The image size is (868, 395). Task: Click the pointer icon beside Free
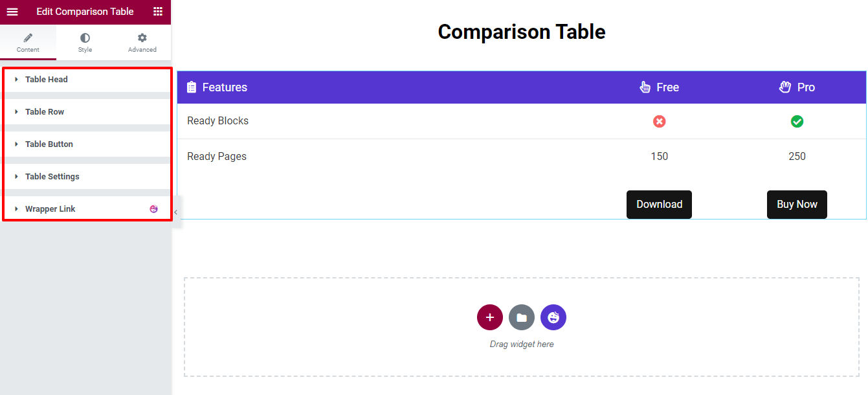pos(645,87)
